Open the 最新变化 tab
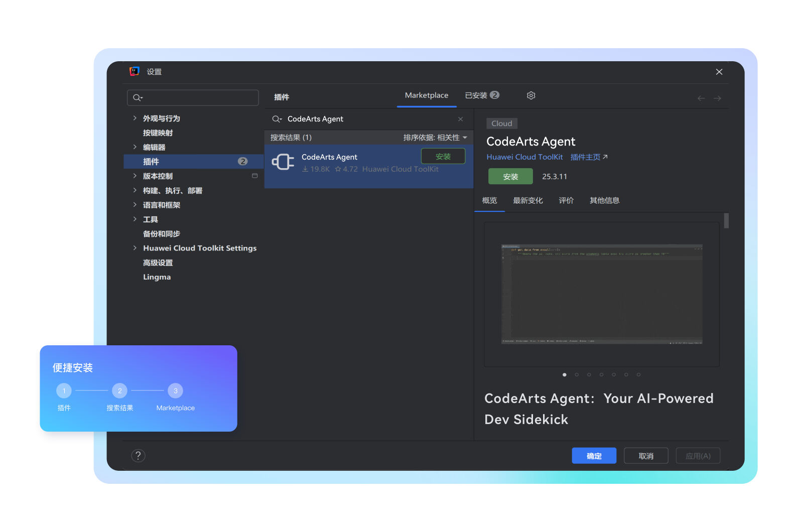Viewport: 798px width, 532px height. [x=527, y=201]
